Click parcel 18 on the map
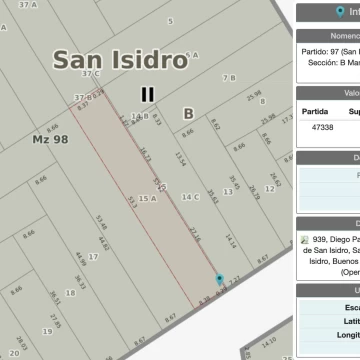Viewport: 360px width, 360px height. pyautogui.click(x=70, y=293)
